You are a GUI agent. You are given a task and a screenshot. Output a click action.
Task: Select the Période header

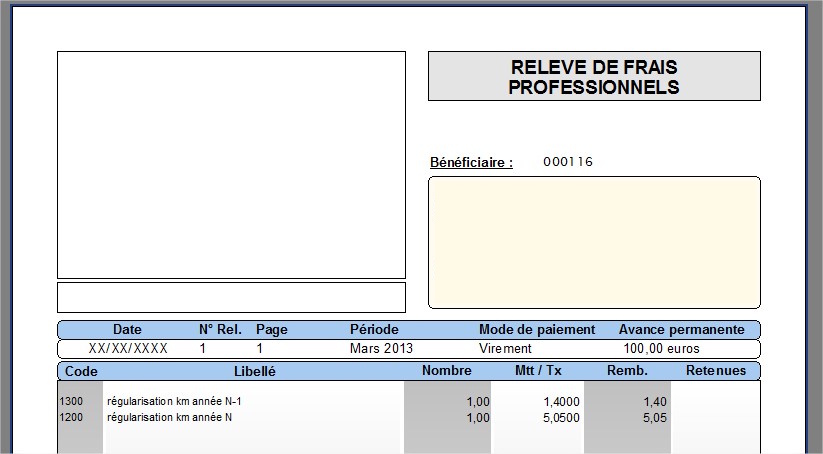tap(374, 329)
